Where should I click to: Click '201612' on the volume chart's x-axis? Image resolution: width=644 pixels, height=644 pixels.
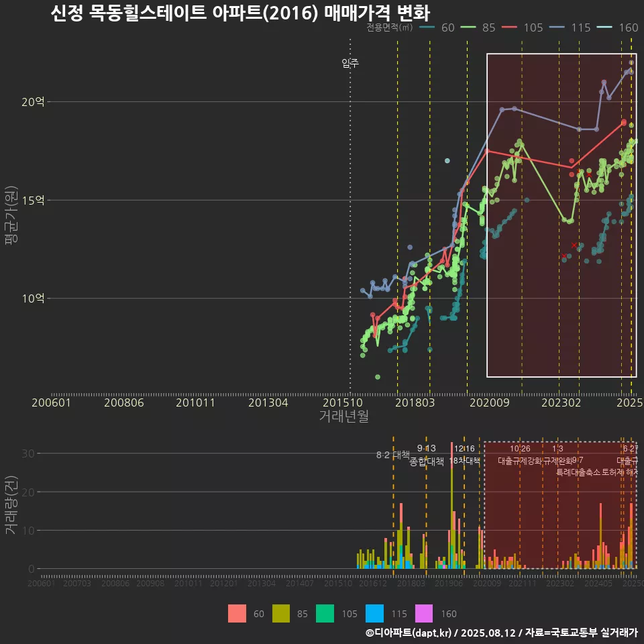click(373, 583)
